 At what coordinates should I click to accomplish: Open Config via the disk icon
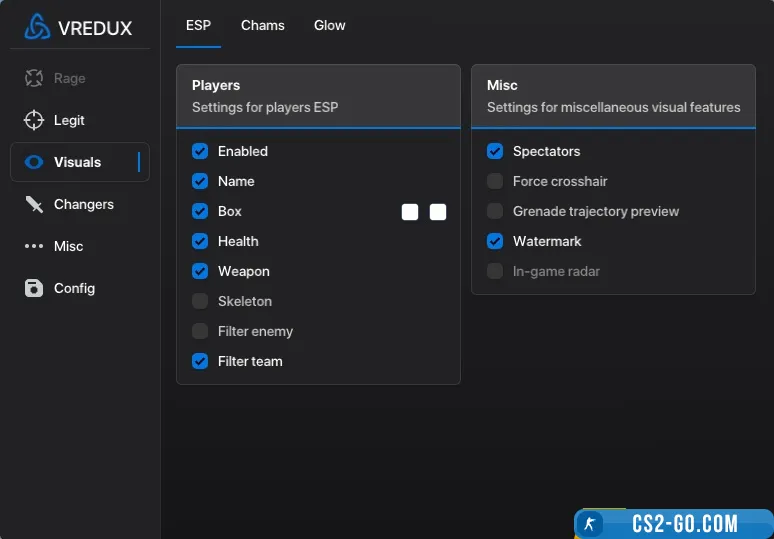pos(34,288)
